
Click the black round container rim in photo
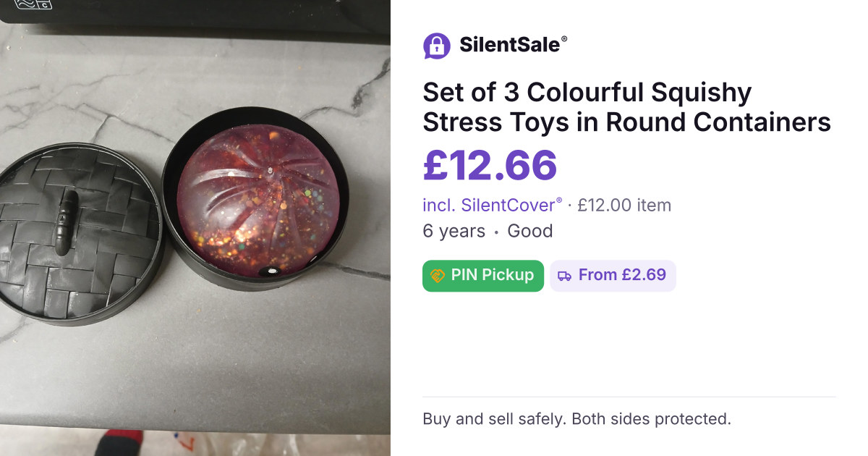[257, 195]
